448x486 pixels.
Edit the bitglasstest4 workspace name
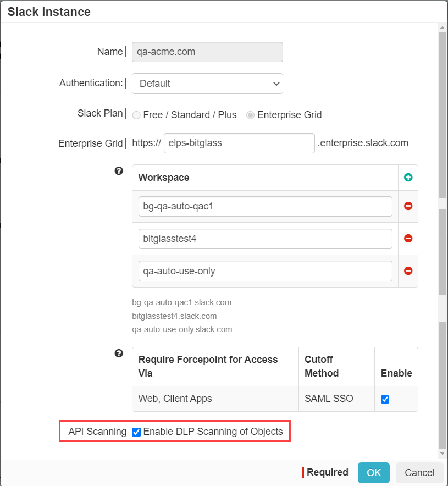click(x=265, y=238)
